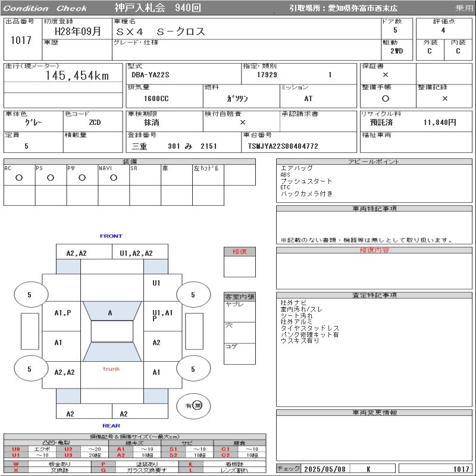The image size is (476, 476).
Task: Click the roof rectangle in car diagram
Action: pos(112,331)
